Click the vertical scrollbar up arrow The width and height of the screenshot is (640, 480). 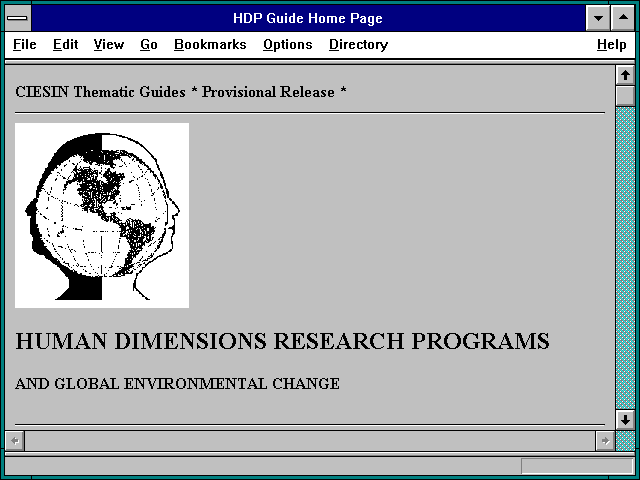625,76
